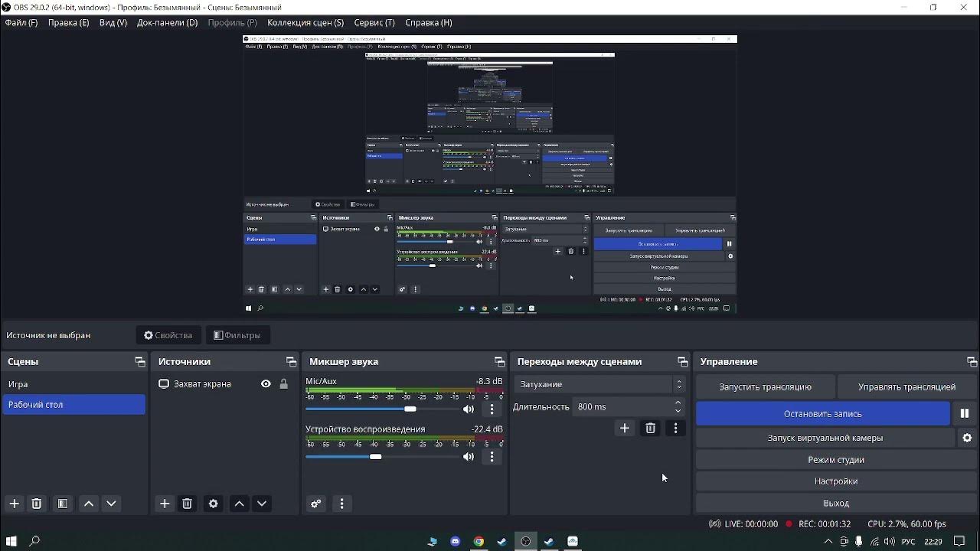Toggle lock on Захват экрана source

coord(284,384)
